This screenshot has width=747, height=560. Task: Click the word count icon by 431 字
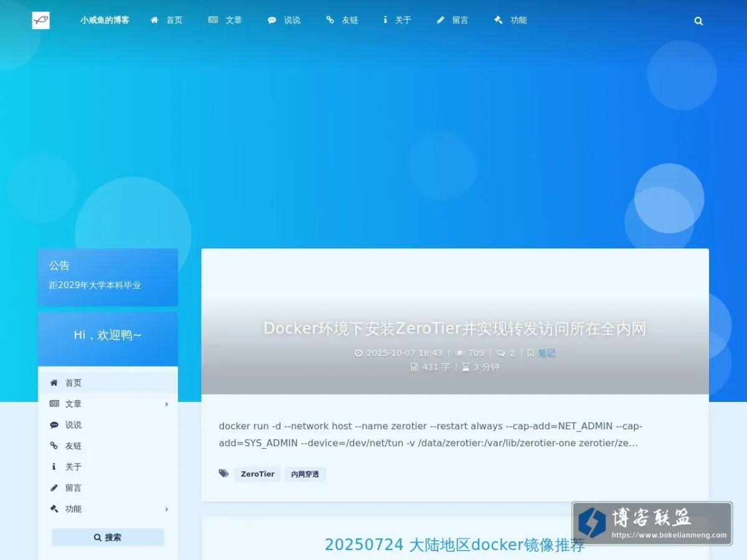pos(414,367)
